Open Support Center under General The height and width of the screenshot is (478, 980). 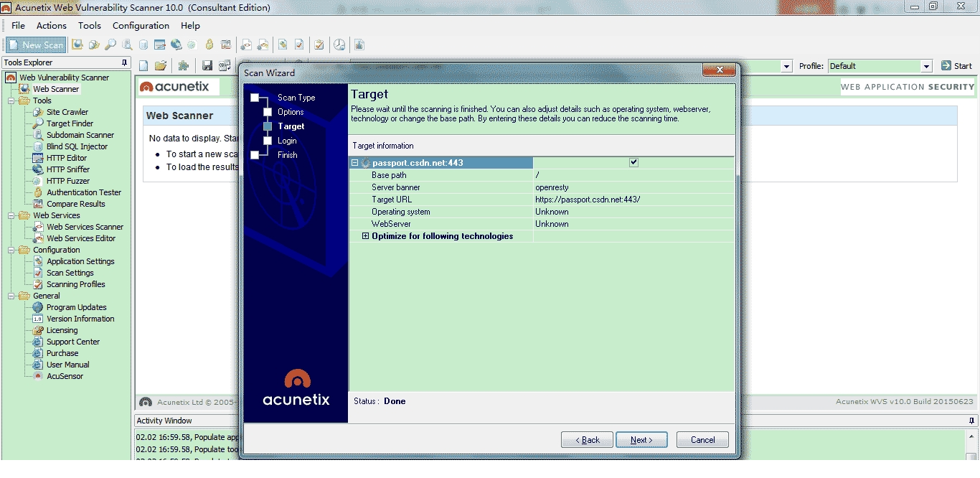(73, 342)
